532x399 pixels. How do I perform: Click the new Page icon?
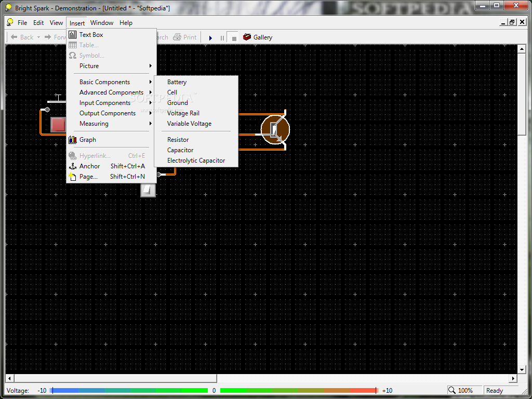point(73,177)
